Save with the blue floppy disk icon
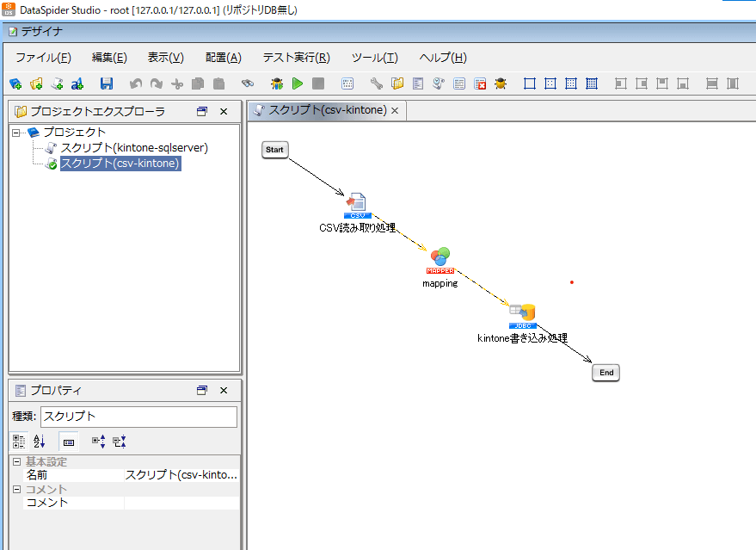 (x=106, y=84)
